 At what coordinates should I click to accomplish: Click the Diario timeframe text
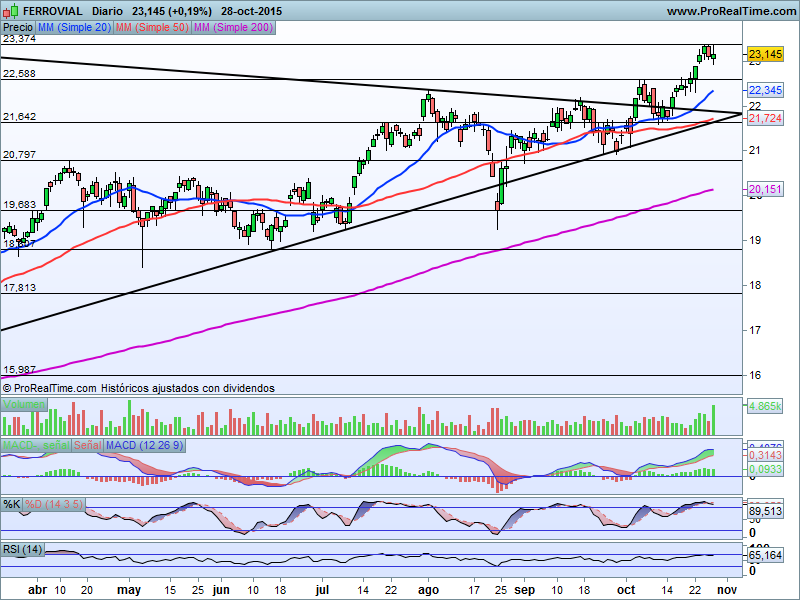click(108, 11)
